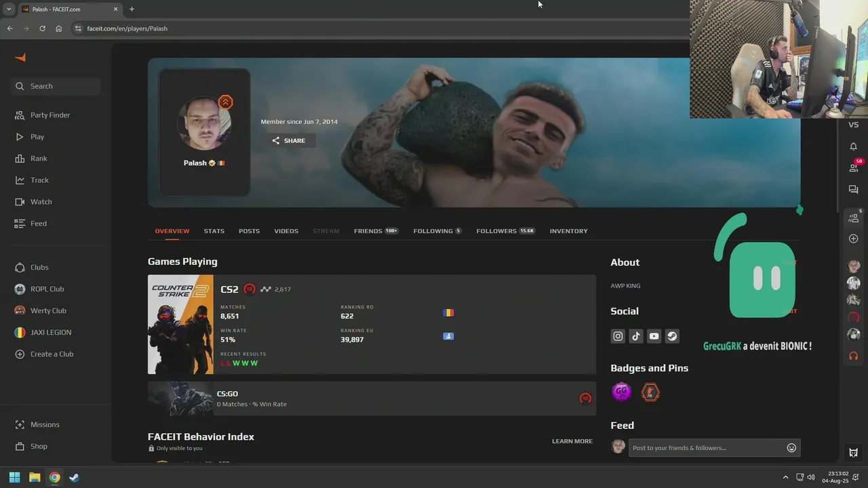Open friend requests with the 58 badge
Screen dimensions: 868x488
[x=854, y=167]
